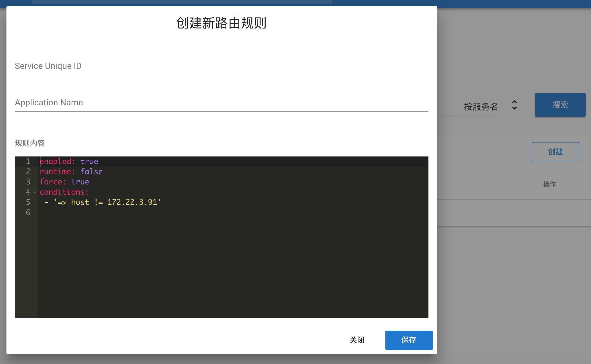Screen dimensions: 591x364
Task: Click the 创建新路由规则 dialog title
Action: click(x=221, y=23)
